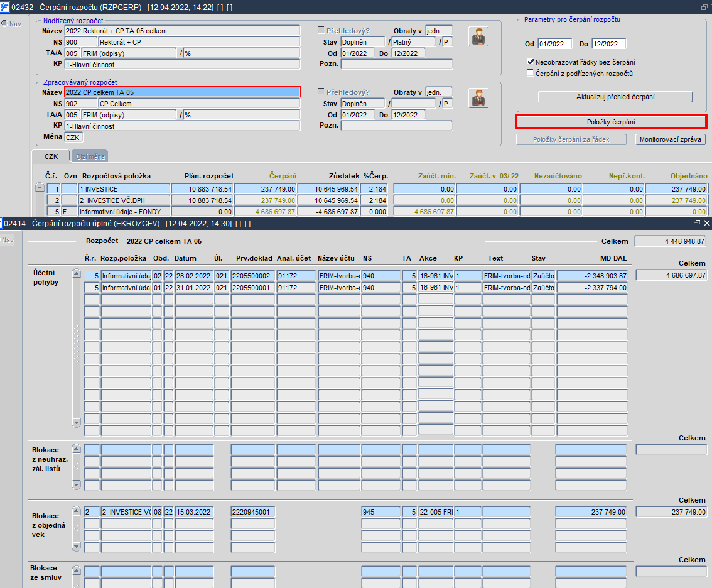Click Datum cell 28.02.2022
Screen dimensions: 712x588
point(194,276)
